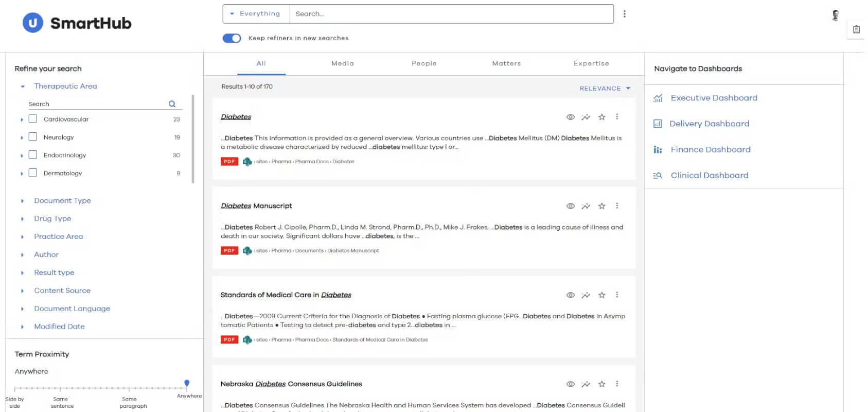Open more options for Standards of Medical Care
The height and width of the screenshot is (412, 868).
(x=617, y=295)
